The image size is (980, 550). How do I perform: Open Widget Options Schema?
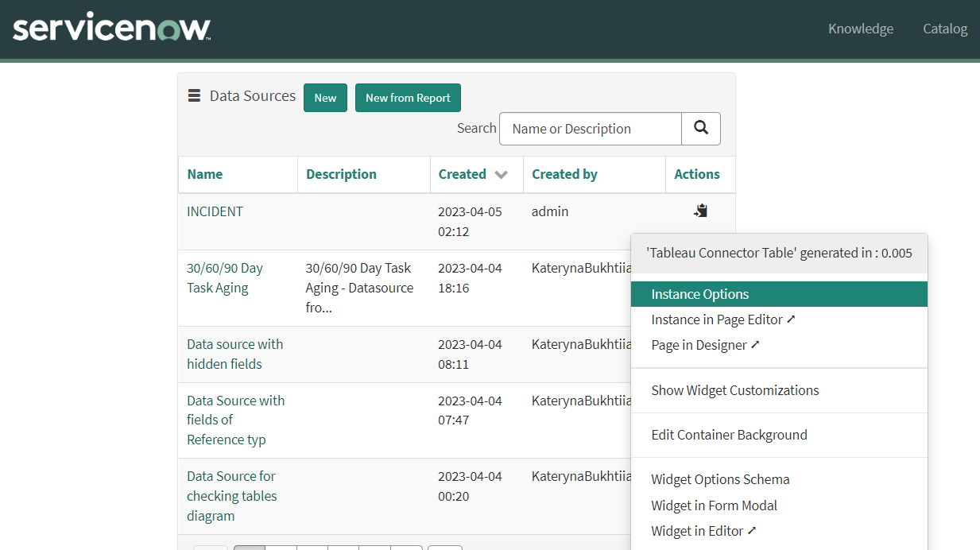point(720,479)
